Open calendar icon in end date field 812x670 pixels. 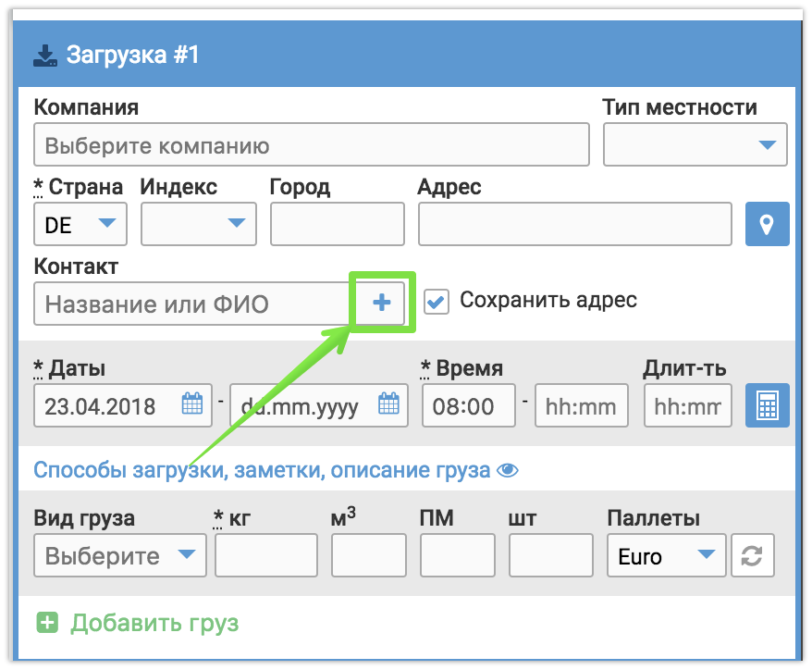388,405
